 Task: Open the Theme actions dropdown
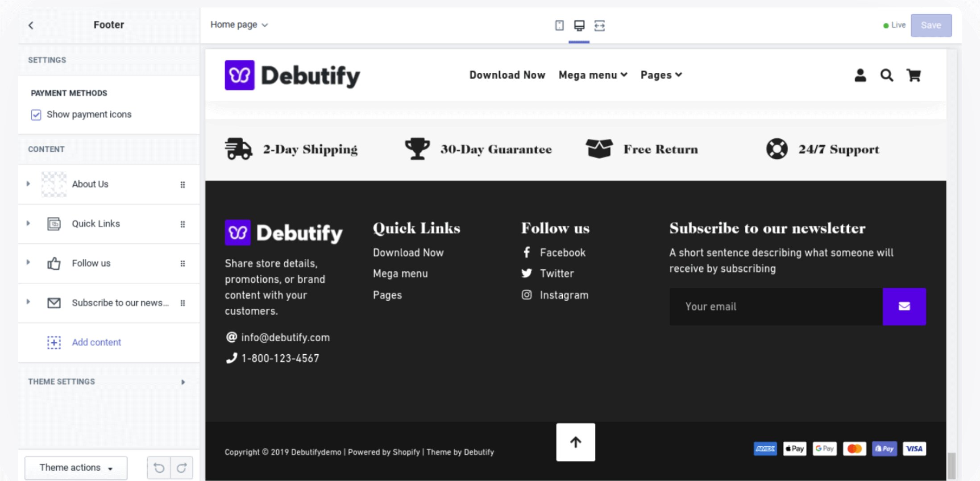76,468
